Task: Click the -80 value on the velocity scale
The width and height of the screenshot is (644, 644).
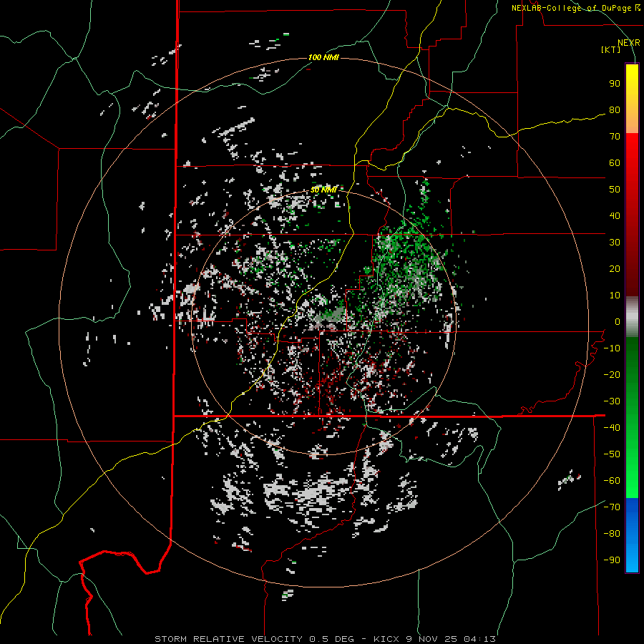Action: pos(612,534)
